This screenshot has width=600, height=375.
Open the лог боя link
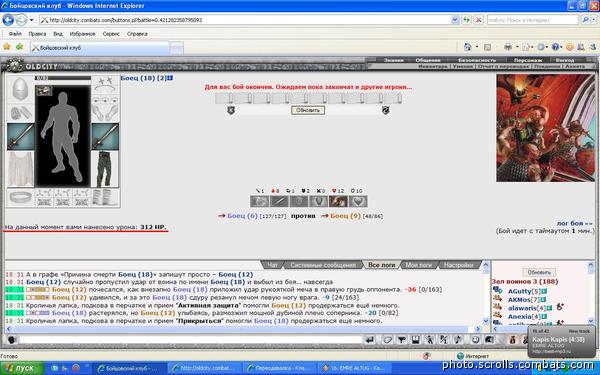click(x=574, y=223)
